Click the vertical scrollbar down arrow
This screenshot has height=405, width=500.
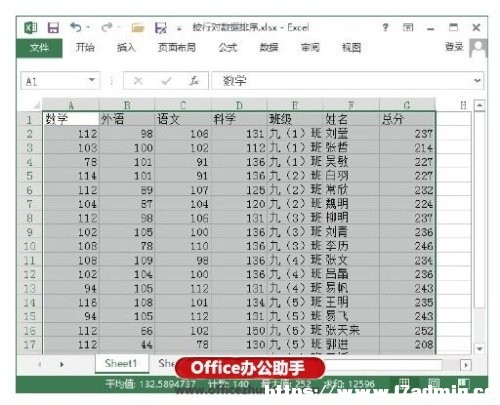point(480,349)
